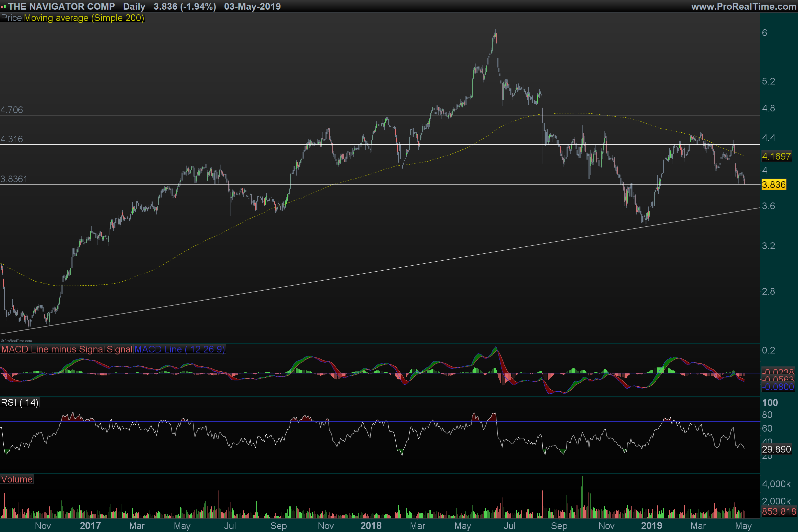
Task: Click the MACD Line minus Signal label
Action: [53, 349]
